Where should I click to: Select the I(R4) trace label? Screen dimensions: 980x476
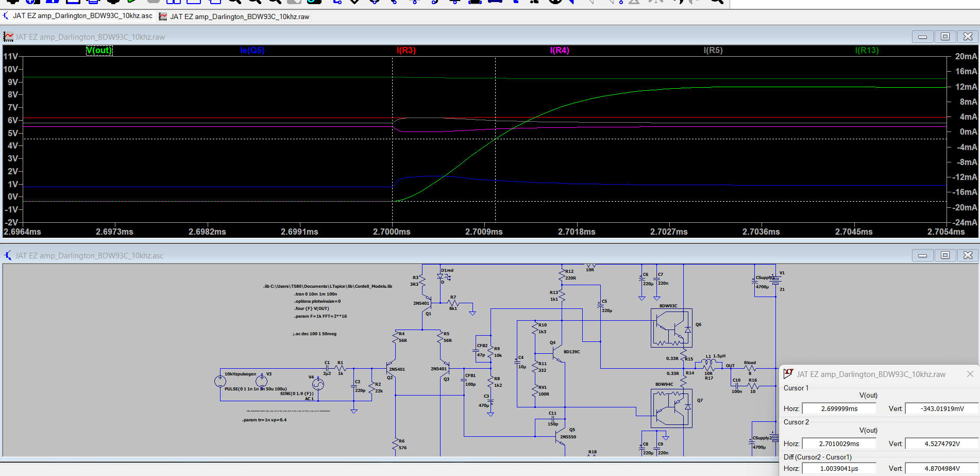coord(560,50)
